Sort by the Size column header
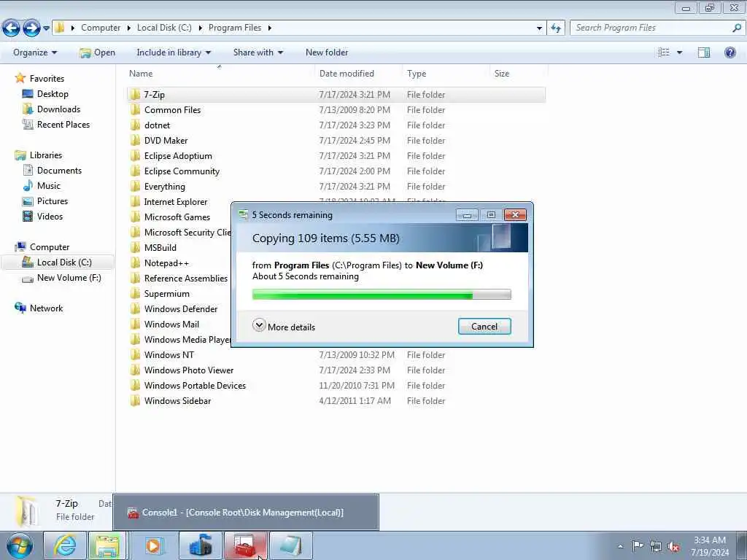The height and width of the screenshot is (560, 747). coord(502,74)
